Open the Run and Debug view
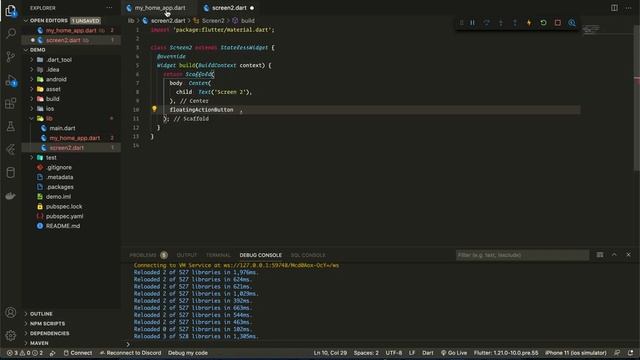Image resolution: width=640 pixels, height=360 pixels. tap(11, 80)
